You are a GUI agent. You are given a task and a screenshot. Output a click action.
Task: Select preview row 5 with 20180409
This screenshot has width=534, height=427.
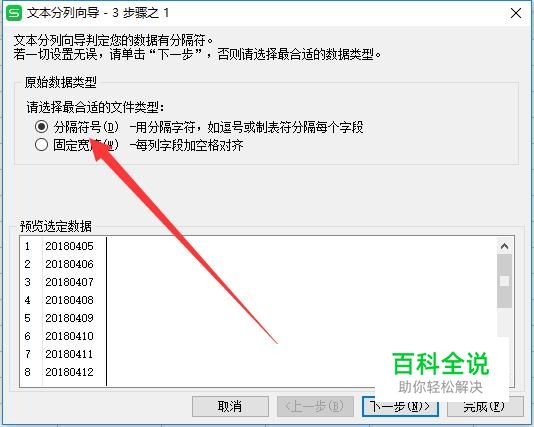click(x=59, y=318)
